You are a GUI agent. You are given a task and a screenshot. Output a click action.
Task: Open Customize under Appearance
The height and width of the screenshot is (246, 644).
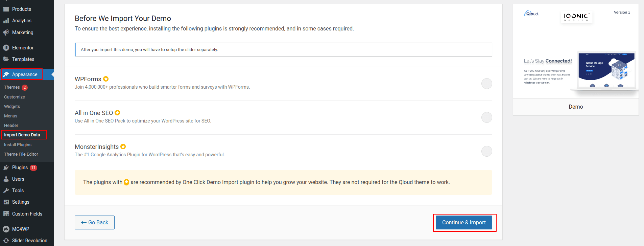pos(15,97)
